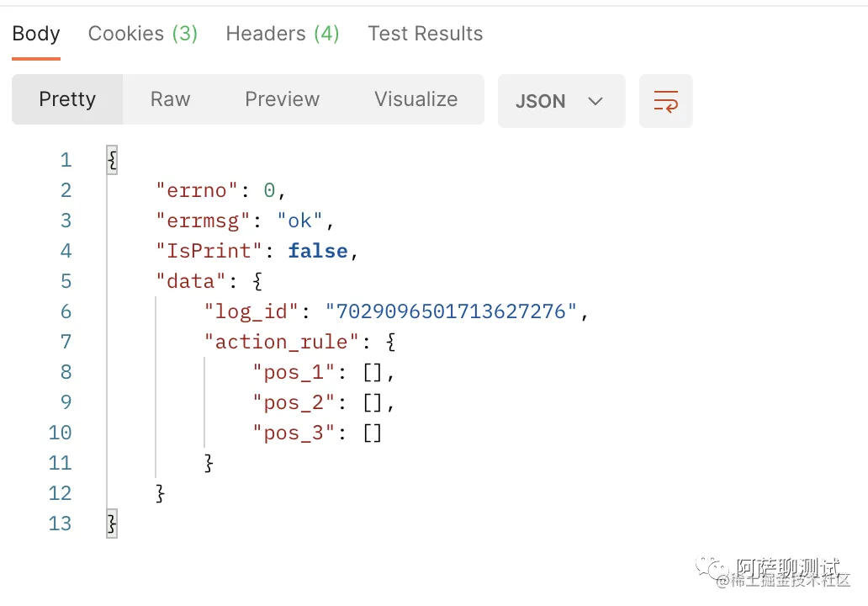Collapse the "action_rule" object on line 7

coord(390,342)
